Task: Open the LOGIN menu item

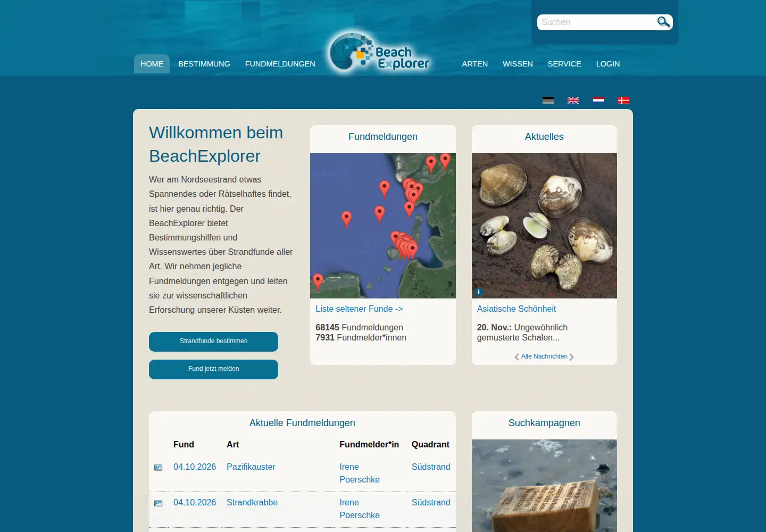Action: pyautogui.click(x=608, y=64)
